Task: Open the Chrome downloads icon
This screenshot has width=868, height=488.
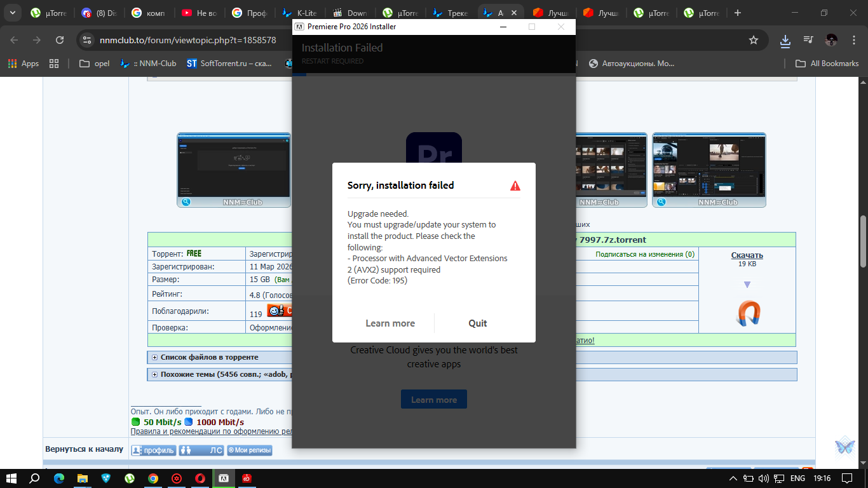Action: pos(785,40)
